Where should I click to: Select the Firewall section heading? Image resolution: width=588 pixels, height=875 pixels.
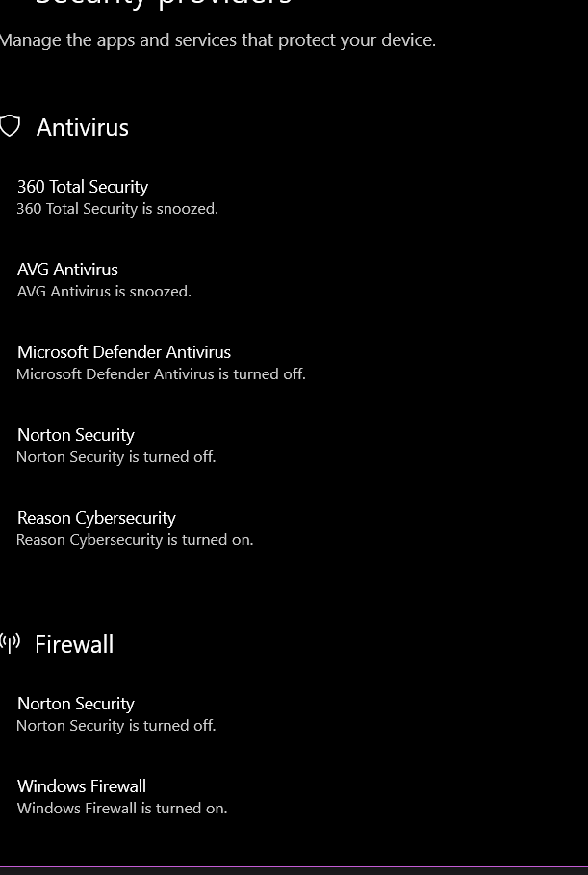coord(74,645)
